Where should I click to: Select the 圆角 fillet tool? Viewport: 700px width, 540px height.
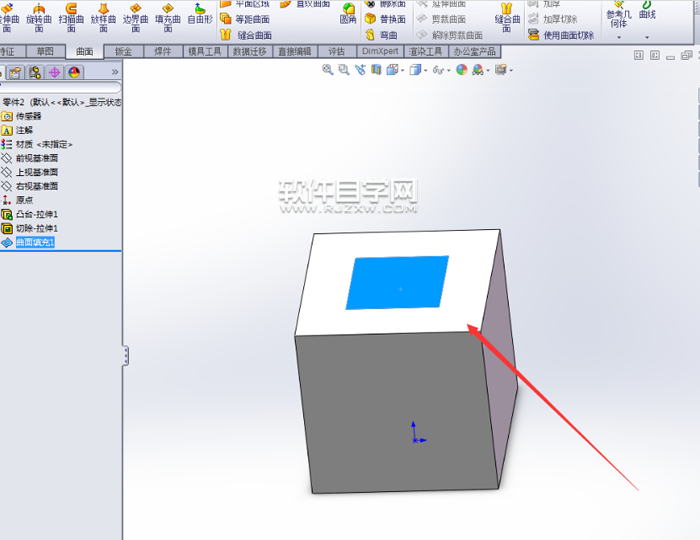(x=348, y=13)
